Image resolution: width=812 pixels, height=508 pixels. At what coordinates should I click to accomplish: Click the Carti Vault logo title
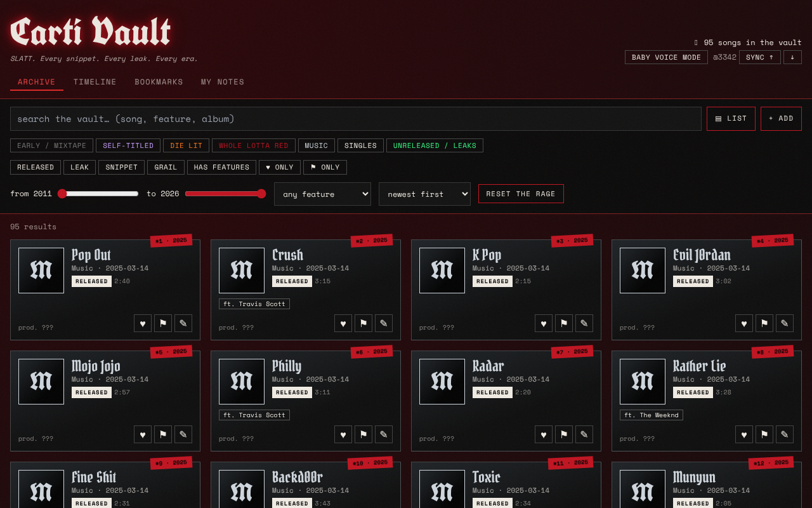coord(91,32)
